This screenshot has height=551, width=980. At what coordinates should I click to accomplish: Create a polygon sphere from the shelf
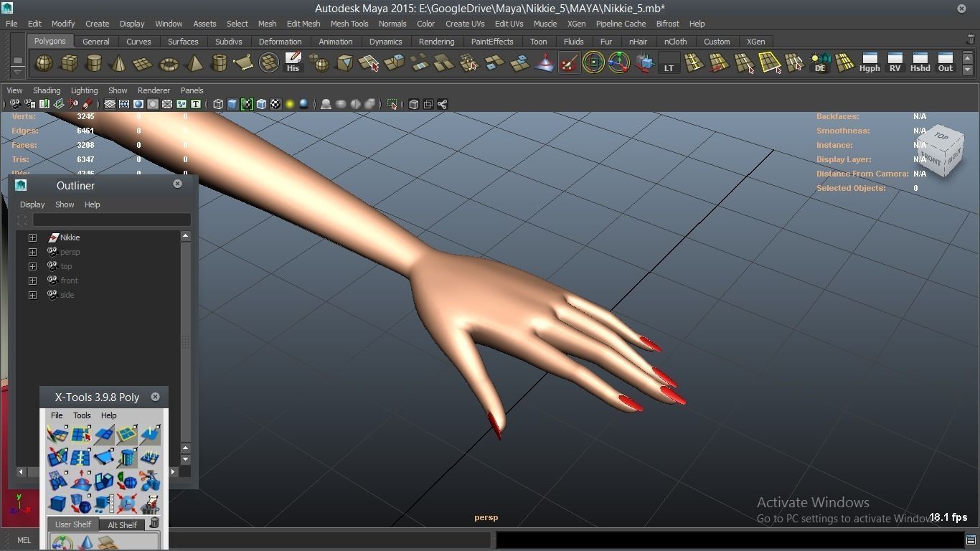click(44, 63)
